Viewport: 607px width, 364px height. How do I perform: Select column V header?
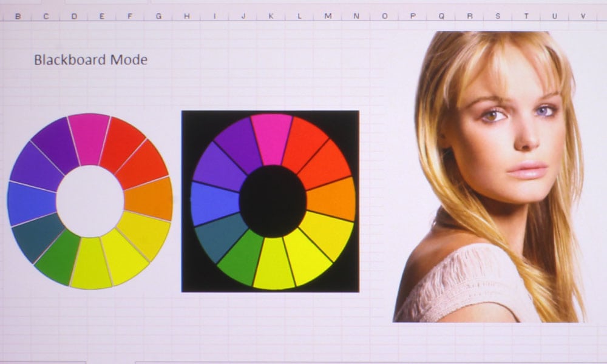point(583,16)
